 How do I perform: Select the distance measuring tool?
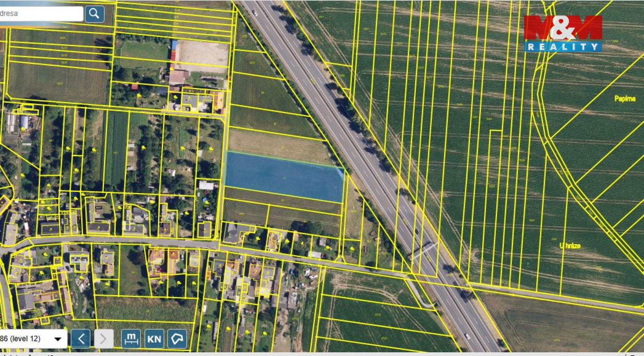tap(131, 339)
